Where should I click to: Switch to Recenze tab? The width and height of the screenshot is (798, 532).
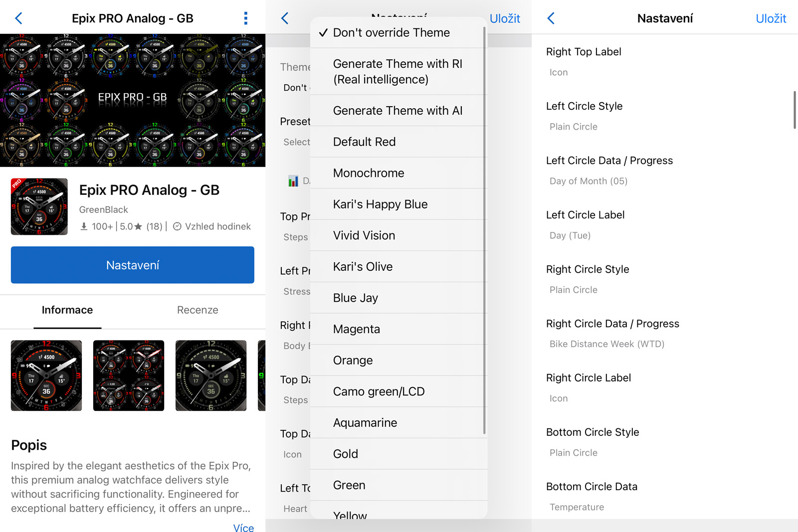point(198,310)
